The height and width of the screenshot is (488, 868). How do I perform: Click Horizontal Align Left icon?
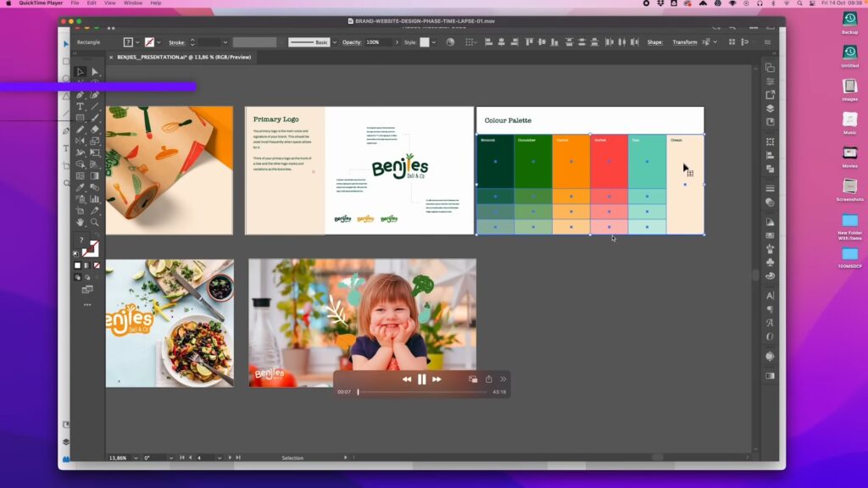point(488,42)
